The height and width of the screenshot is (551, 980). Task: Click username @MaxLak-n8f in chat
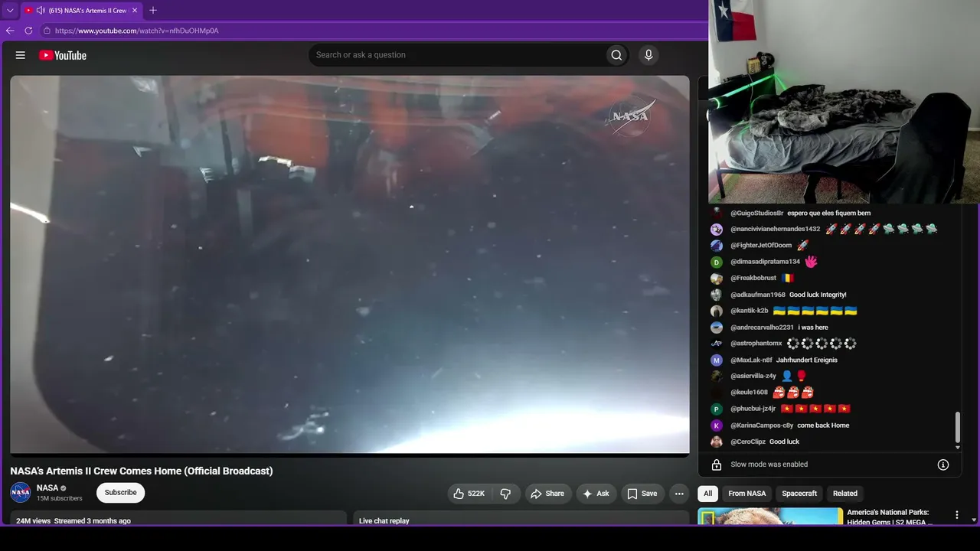pyautogui.click(x=752, y=360)
